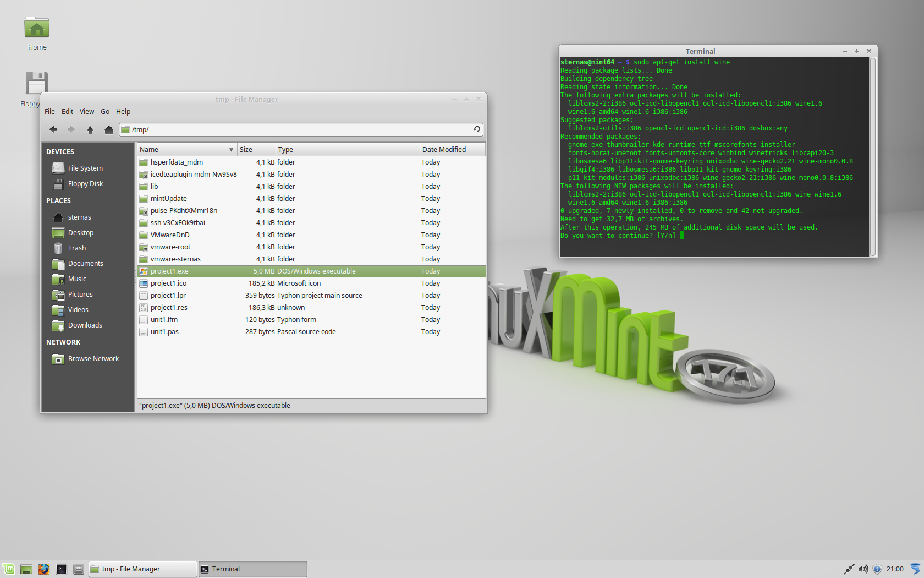Reload the /tmp/ folder listing

pyautogui.click(x=477, y=129)
